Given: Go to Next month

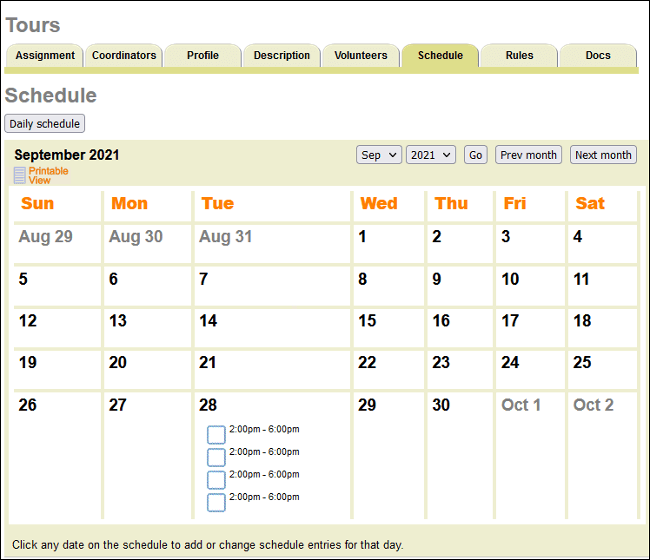Looking at the screenshot, I should click(x=603, y=155).
